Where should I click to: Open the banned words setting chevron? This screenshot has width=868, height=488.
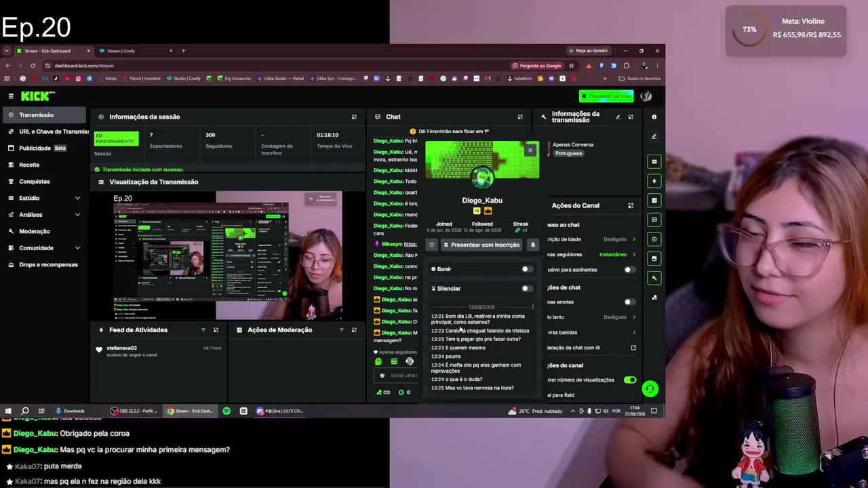tap(634, 333)
